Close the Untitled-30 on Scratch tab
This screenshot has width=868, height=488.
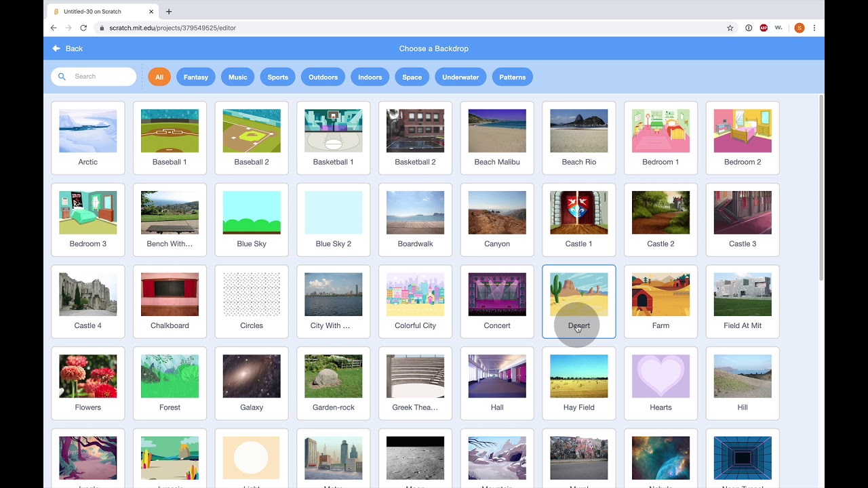pyautogui.click(x=151, y=12)
